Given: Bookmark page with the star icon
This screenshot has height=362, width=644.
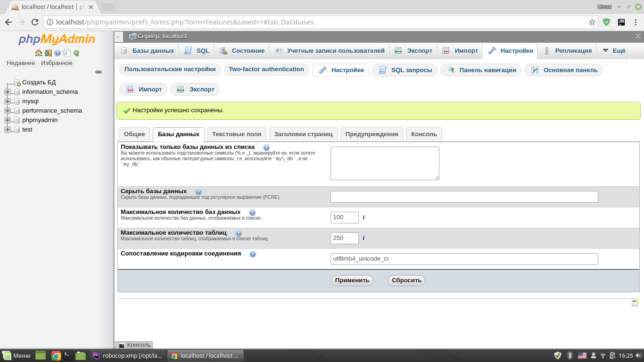Looking at the screenshot, I should click(x=592, y=22).
